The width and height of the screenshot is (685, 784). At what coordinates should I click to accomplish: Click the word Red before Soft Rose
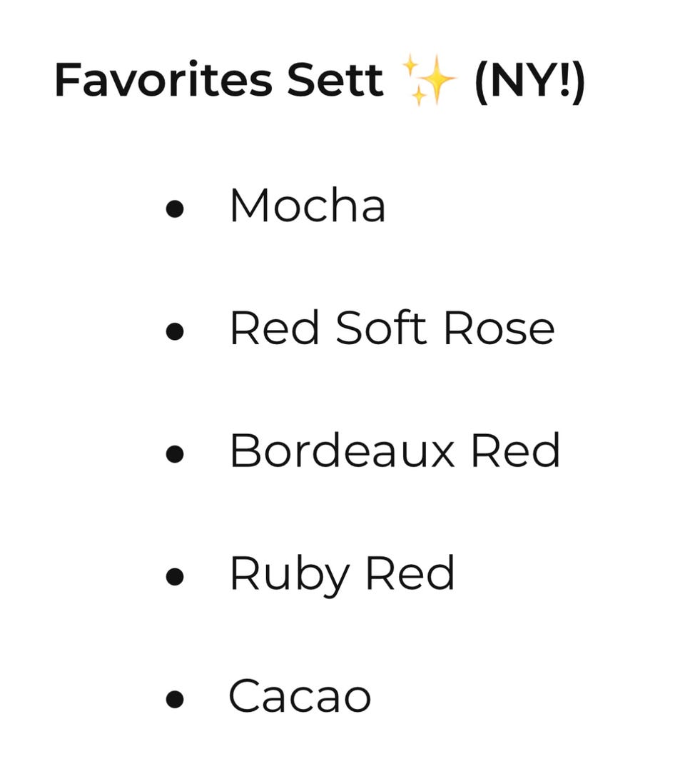click(x=274, y=329)
